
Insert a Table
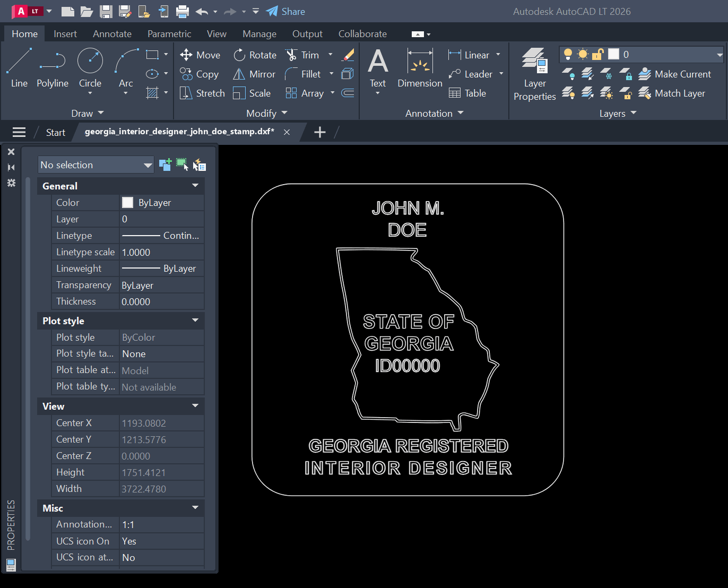(x=467, y=93)
